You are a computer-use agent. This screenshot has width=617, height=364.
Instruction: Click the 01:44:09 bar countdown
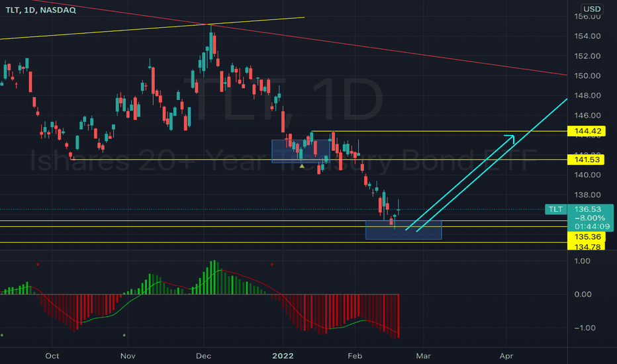[592, 226]
